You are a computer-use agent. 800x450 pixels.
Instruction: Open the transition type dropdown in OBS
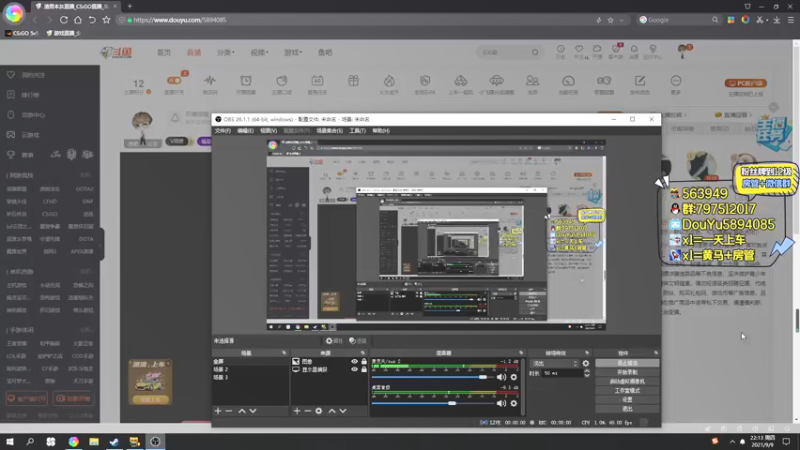[x=554, y=363]
